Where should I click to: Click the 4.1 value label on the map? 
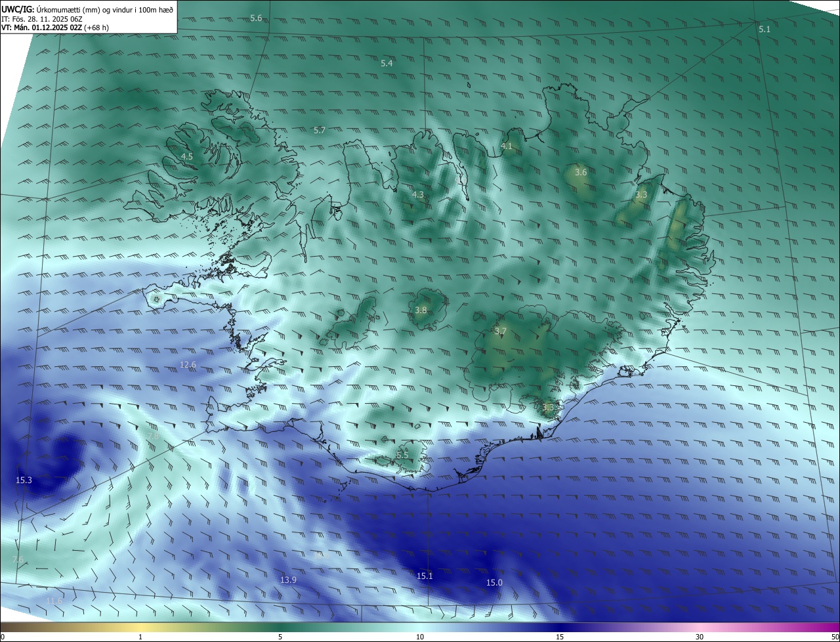coord(507,146)
